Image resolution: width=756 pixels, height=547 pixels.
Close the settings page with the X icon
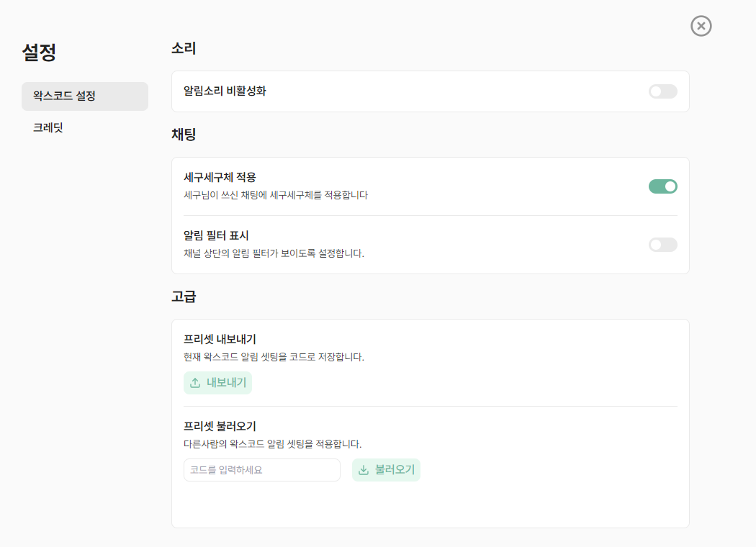pyautogui.click(x=701, y=26)
